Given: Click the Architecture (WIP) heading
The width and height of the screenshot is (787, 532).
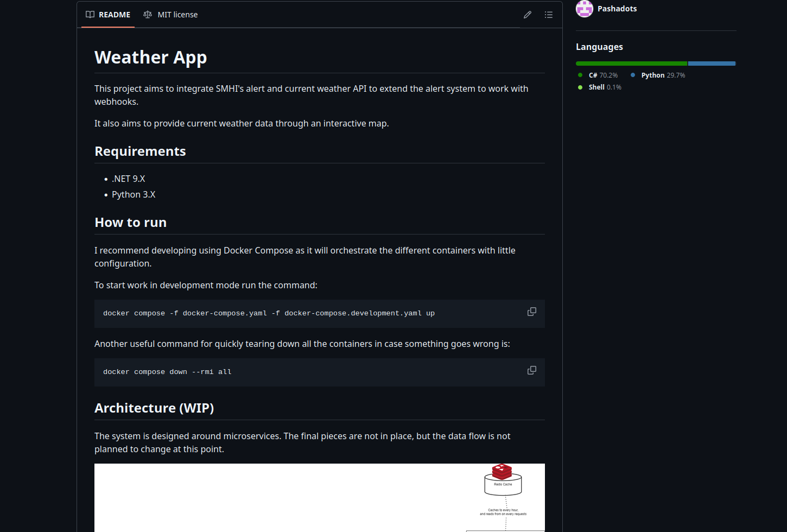Looking at the screenshot, I should tap(154, 408).
